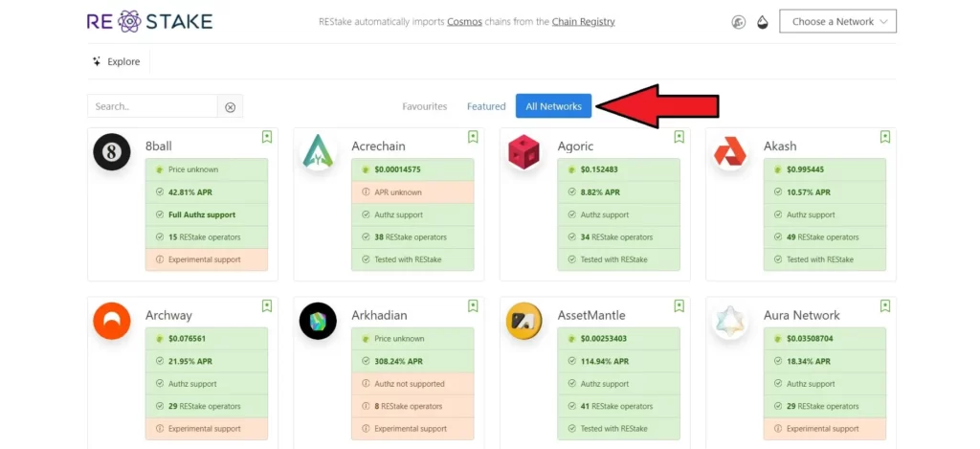980x449 pixels.
Task: Click the REStake logo in the header
Action: (149, 21)
